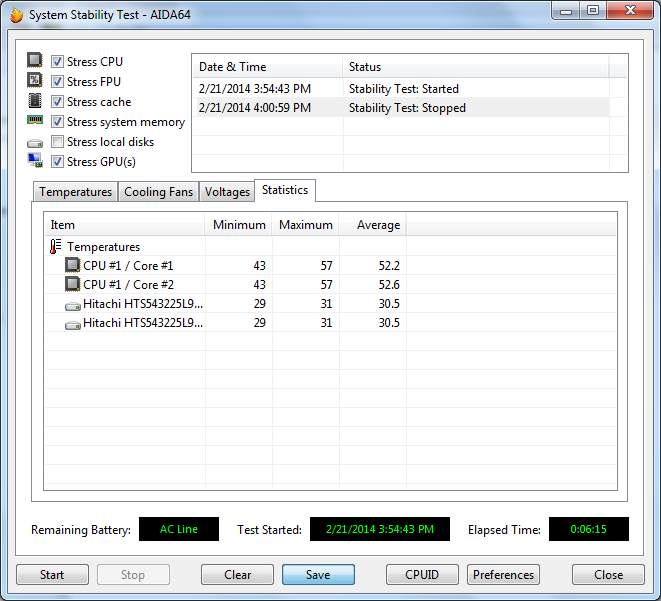Open Preferences

(x=503, y=574)
